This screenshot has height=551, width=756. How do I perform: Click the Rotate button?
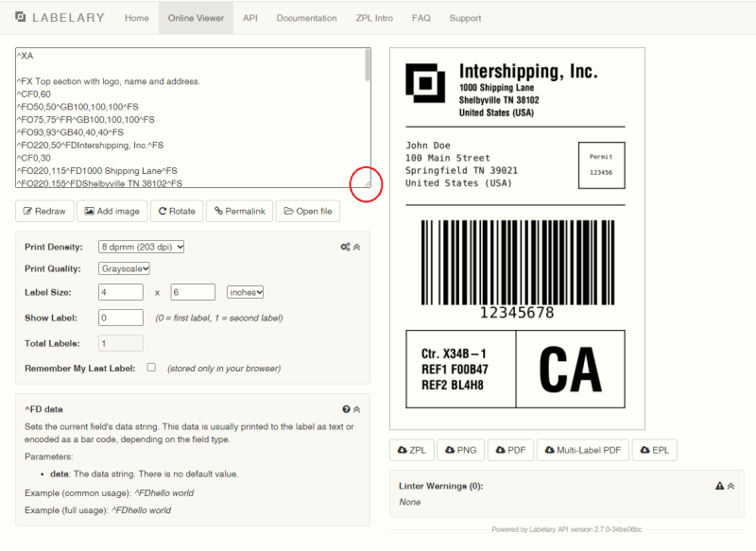(x=177, y=211)
